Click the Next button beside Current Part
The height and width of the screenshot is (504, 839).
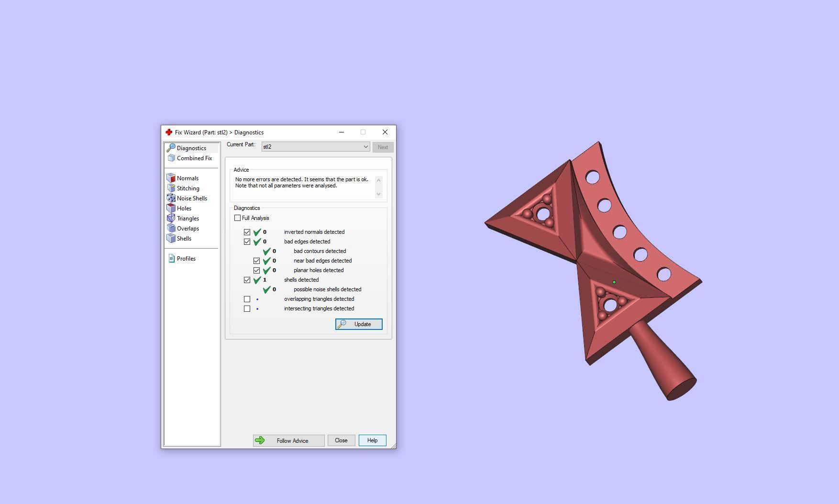[x=383, y=147]
